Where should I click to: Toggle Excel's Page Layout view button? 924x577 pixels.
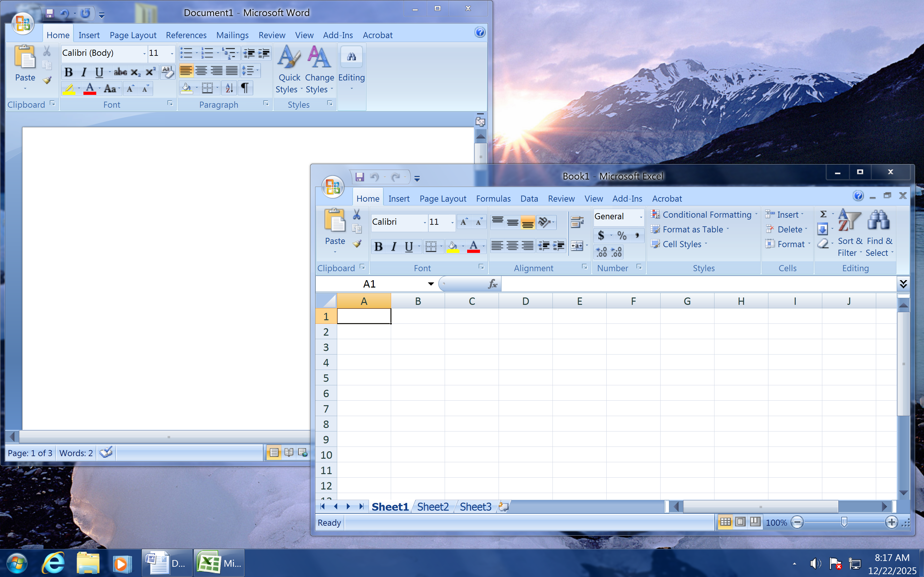click(x=740, y=522)
